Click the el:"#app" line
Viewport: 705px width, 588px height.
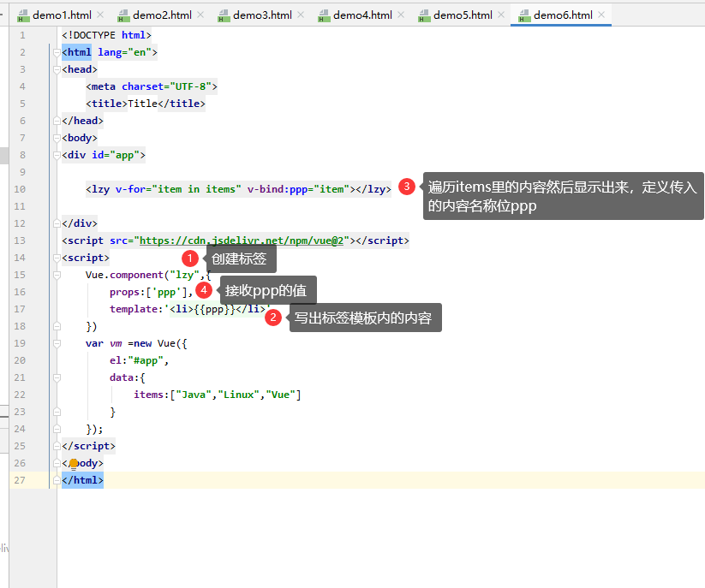pyautogui.click(x=139, y=360)
